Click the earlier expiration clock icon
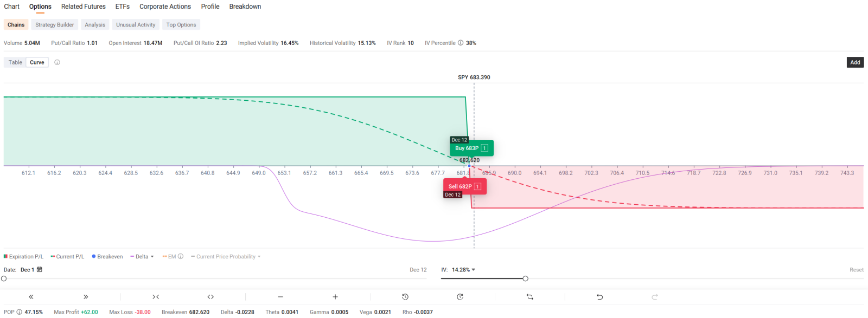This screenshot has width=868, height=318. (x=405, y=297)
